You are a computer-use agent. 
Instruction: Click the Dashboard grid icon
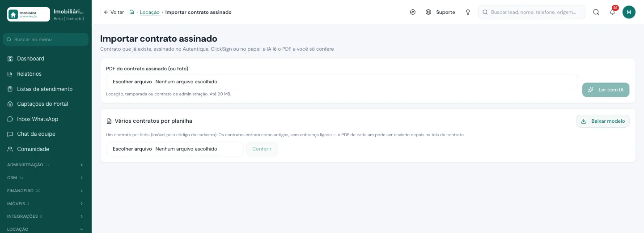pyautogui.click(x=10, y=59)
